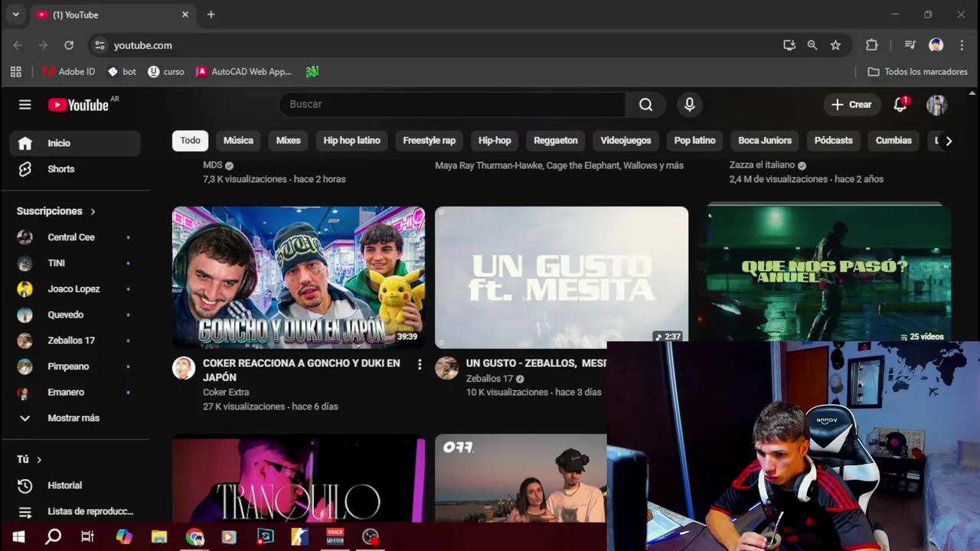Open the Chrome apps grid in bookmarks bar

(x=15, y=71)
